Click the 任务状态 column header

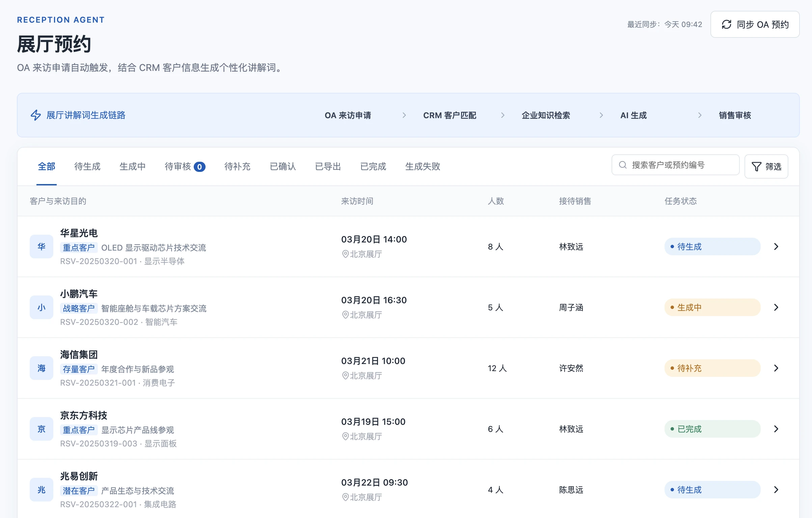pyautogui.click(x=681, y=201)
